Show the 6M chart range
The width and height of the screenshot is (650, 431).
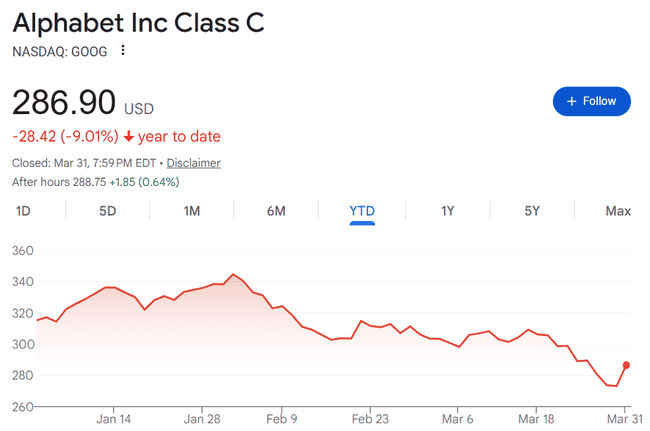click(276, 211)
